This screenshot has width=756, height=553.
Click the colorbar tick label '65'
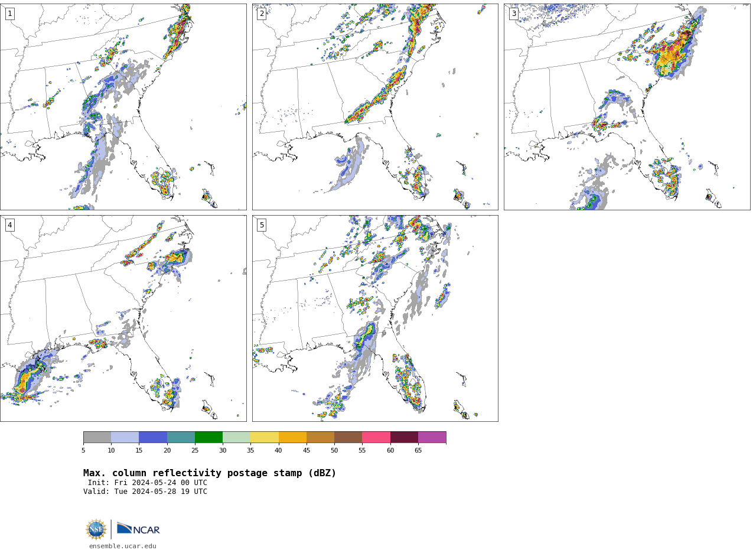click(418, 451)
